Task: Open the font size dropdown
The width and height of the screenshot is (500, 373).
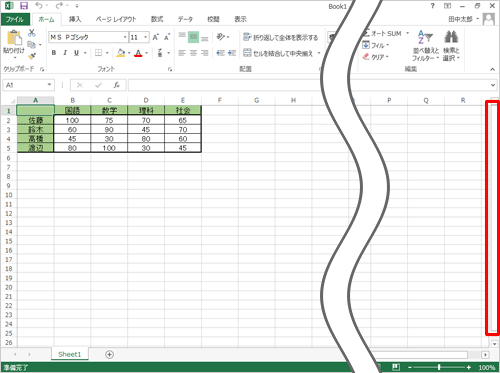Action: 146,37
